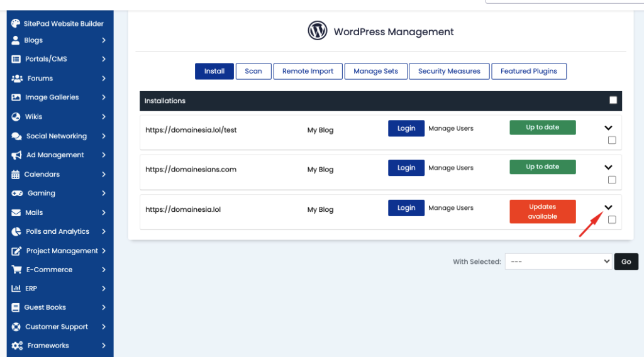This screenshot has width=644, height=357.
Task: Select the https://domainesia.lol installation checkbox
Action: tap(612, 220)
